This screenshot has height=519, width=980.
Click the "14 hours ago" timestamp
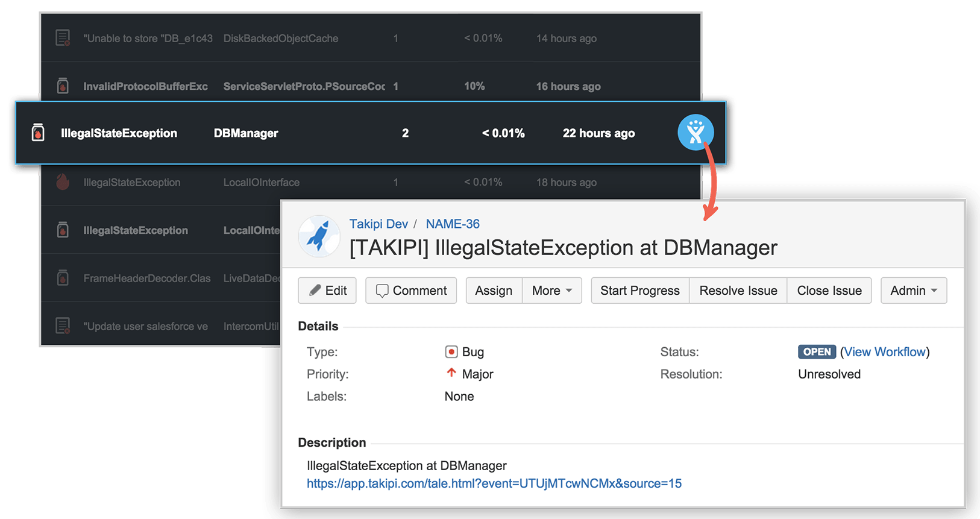pos(567,39)
